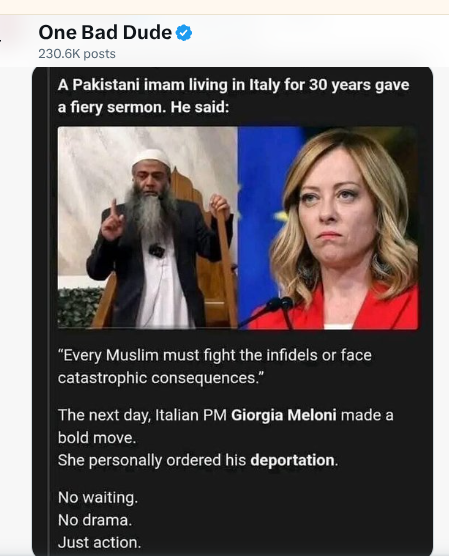
Task: Click the EU flag stars behind the woman
Action: tap(282, 213)
